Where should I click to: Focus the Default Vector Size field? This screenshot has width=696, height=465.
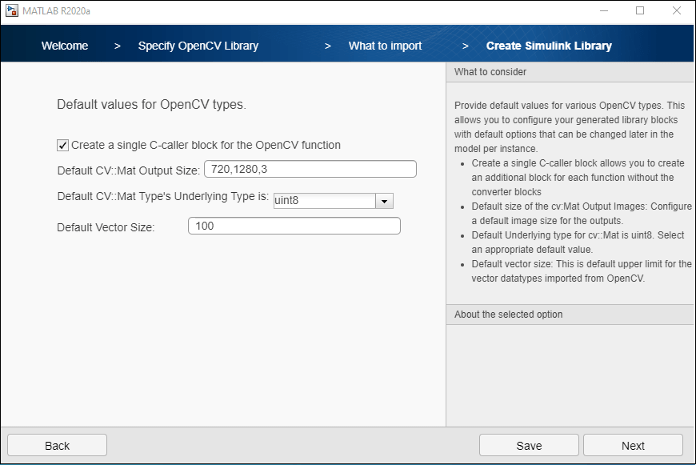pyautogui.click(x=294, y=226)
